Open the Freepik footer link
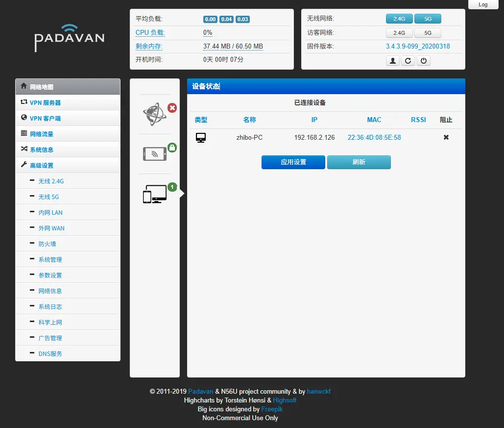This screenshot has height=428, width=504. [272, 409]
